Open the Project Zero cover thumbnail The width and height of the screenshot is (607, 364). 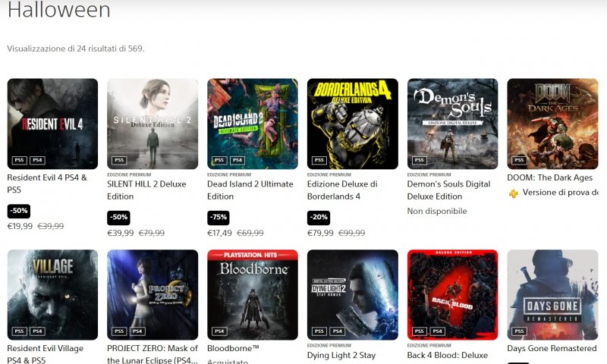tap(153, 295)
